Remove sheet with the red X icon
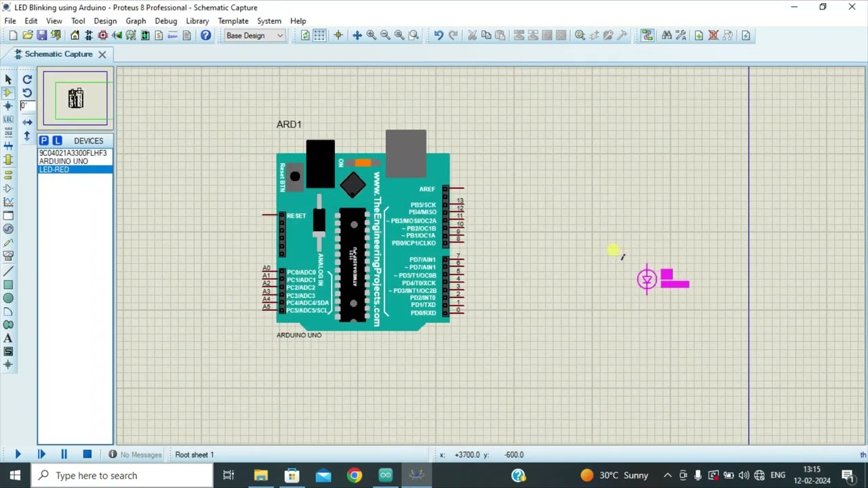The height and width of the screenshot is (488, 868). pos(713,35)
